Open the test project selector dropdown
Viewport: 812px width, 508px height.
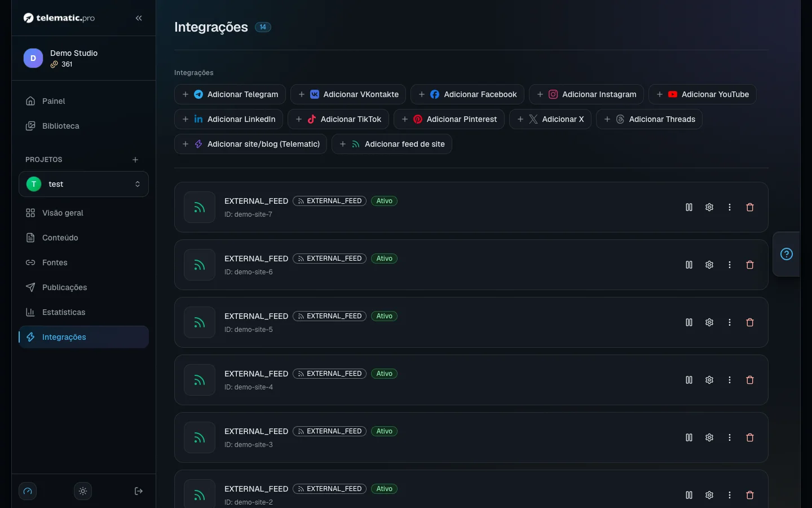coord(83,184)
